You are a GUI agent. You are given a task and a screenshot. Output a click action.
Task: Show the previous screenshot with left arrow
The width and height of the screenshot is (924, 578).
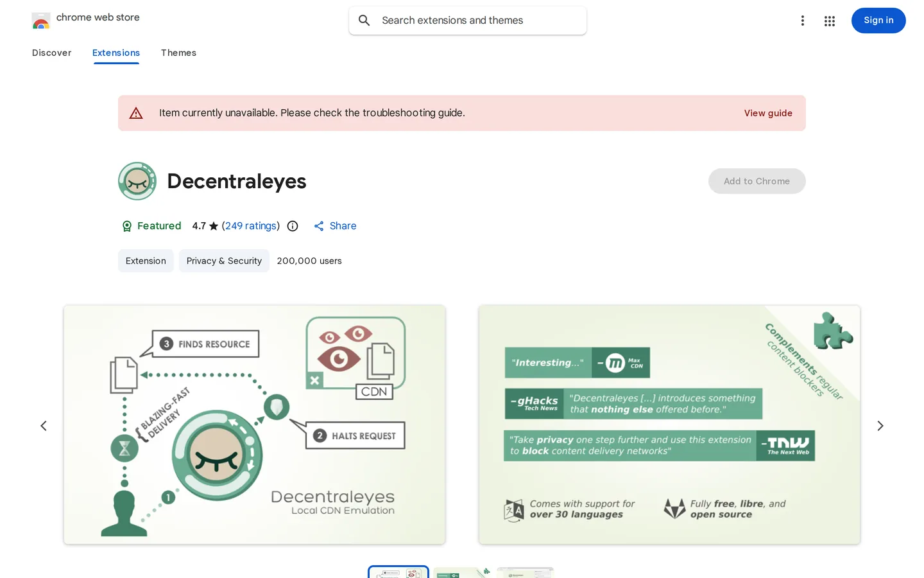point(44,426)
